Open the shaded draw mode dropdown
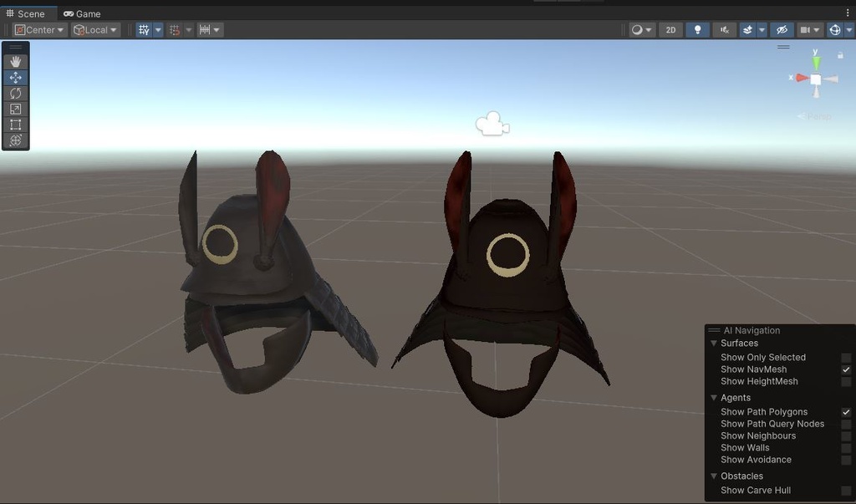 point(641,30)
